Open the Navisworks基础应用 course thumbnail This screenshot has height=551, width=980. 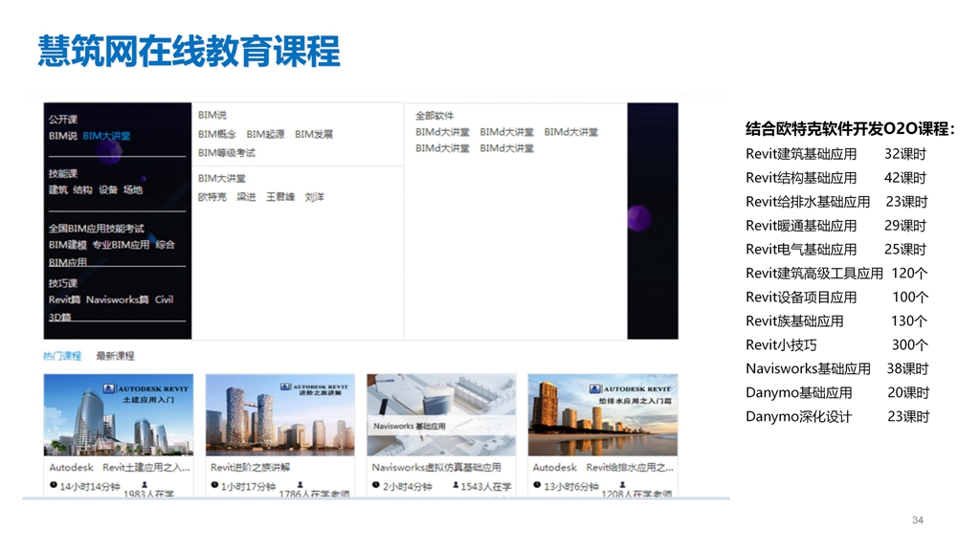[441, 415]
